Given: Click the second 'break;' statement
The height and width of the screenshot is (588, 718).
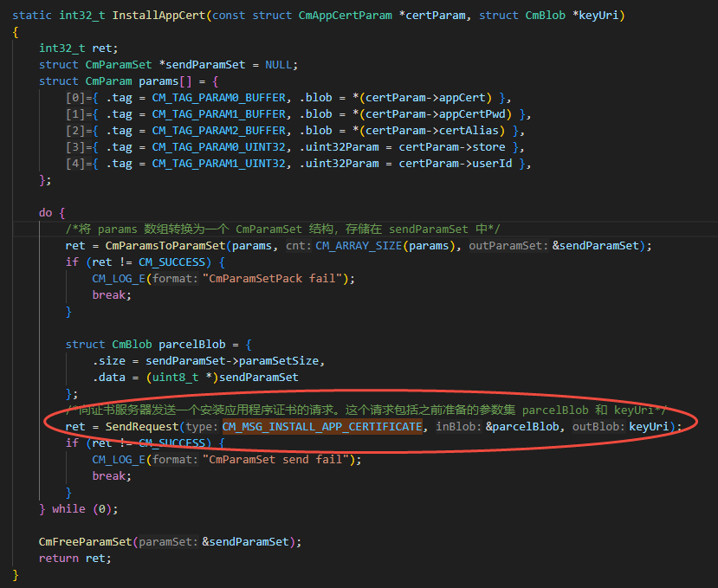Looking at the screenshot, I should click(x=112, y=475).
